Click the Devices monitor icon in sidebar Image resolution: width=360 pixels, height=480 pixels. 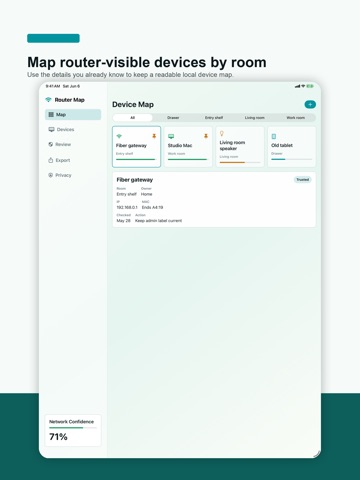(x=51, y=129)
